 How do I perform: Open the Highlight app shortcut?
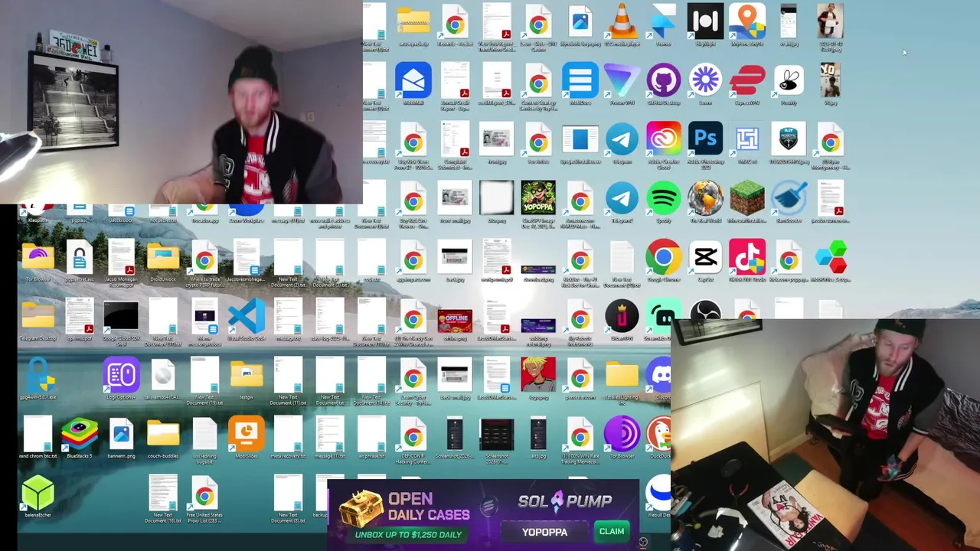coord(705,22)
